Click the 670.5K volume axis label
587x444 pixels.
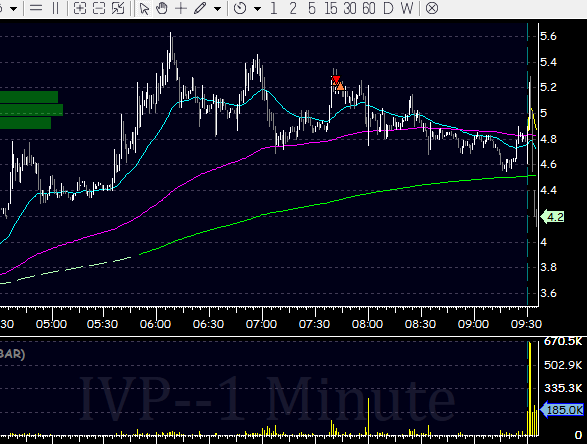(563, 341)
